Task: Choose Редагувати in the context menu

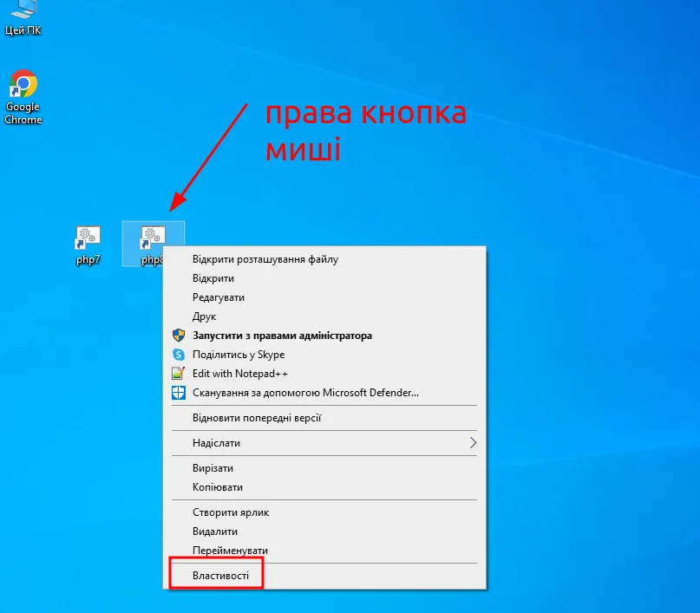Action: tap(219, 297)
